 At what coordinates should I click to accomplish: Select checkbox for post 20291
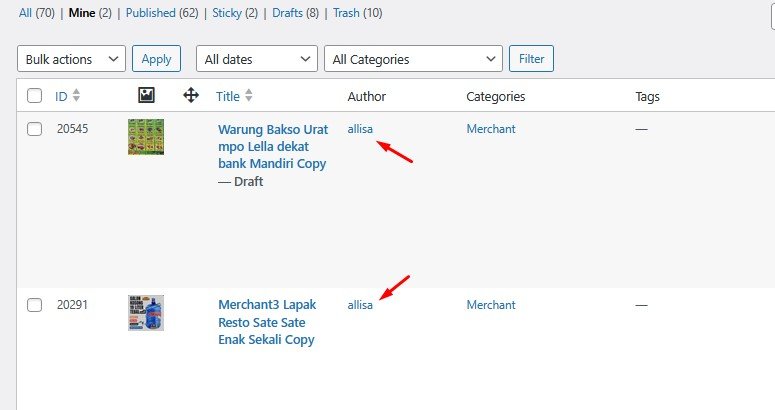[x=35, y=305]
